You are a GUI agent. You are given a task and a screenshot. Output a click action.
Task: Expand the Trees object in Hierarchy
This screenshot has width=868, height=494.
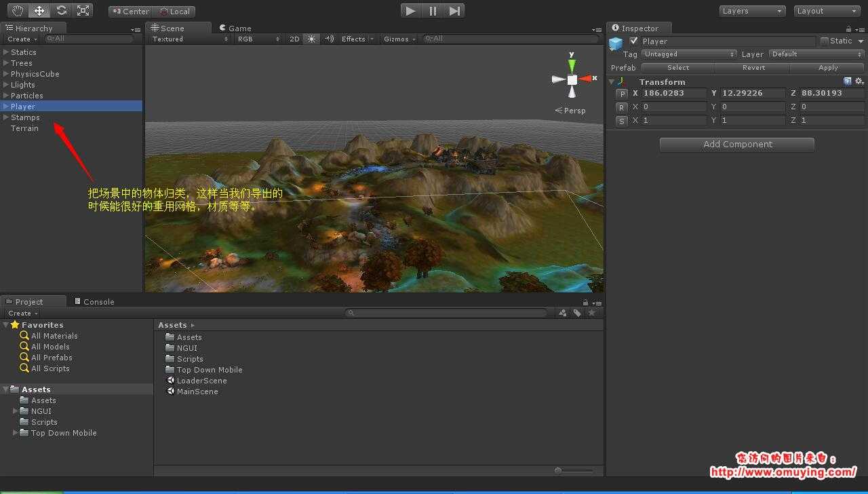click(x=6, y=62)
